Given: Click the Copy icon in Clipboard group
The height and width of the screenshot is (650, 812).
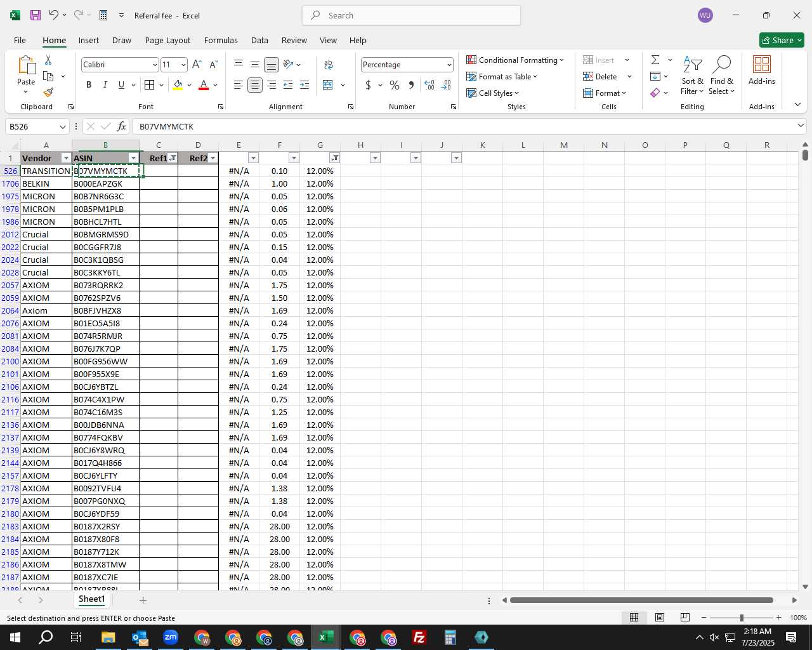Looking at the screenshot, I should click(x=48, y=76).
